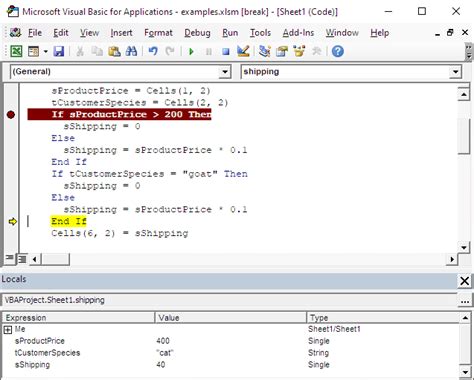Image resolution: width=474 pixels, height=380 pixels.
Task: Toggle Design Mode icon
Action: 243,51
